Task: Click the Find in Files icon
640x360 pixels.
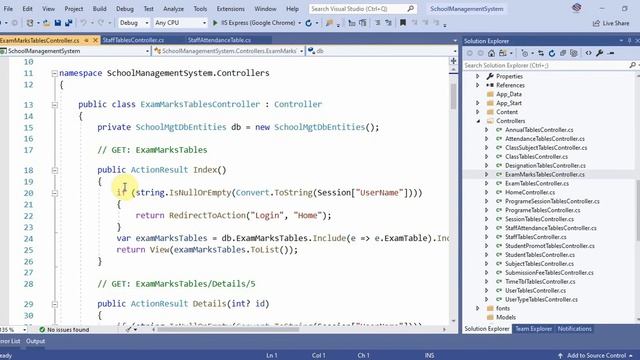Action: pos(329,23)
